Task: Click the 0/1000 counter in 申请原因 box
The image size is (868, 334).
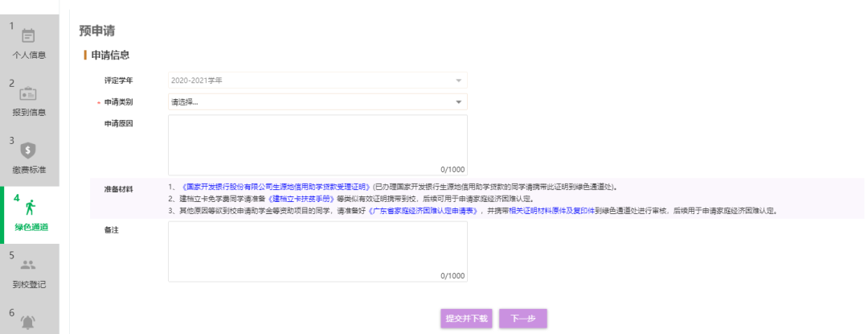Action: pyautogui.click(x=452, y=170)
